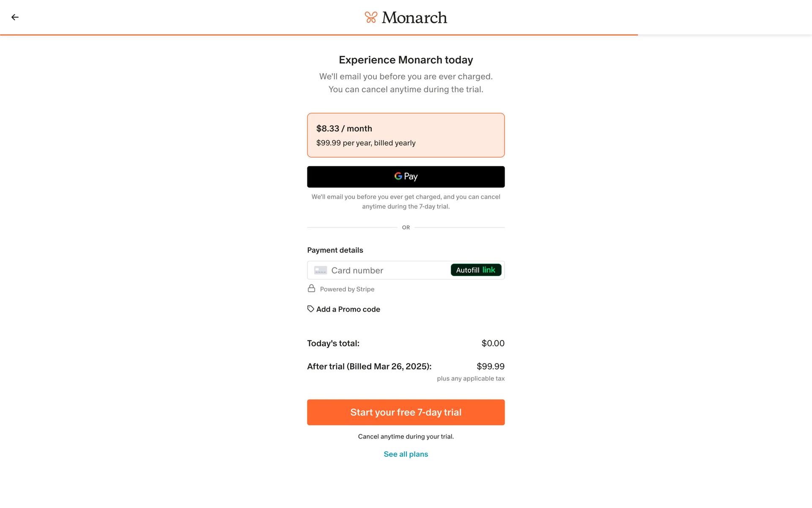Click the orange progress bar under the header
The height and width of the screenshot is (508, 812).
(x=319, y=35)
